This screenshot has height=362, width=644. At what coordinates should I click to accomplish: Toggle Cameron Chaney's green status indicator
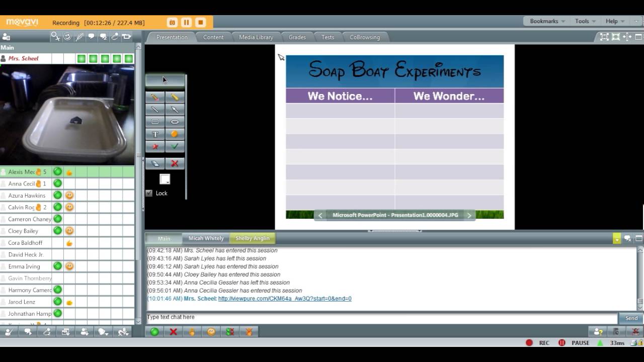point(57,219)
